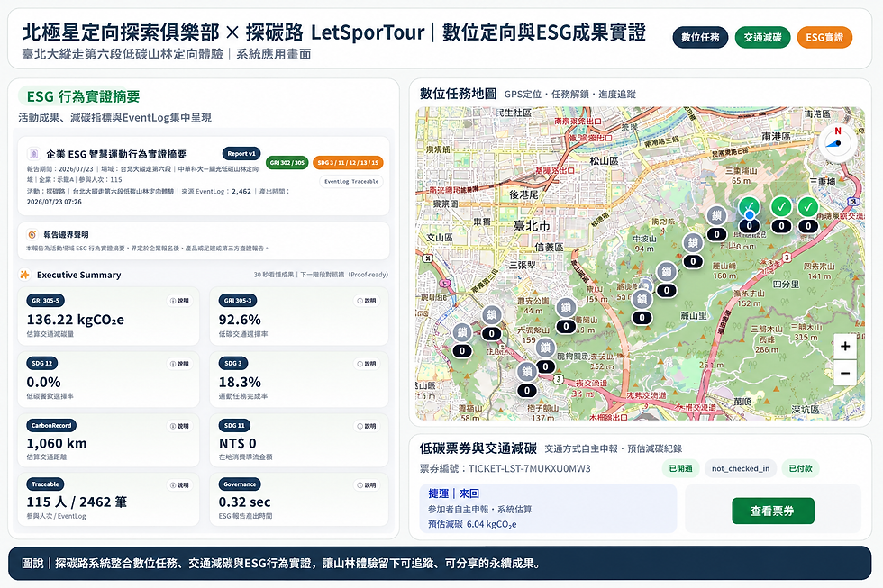Click the map compass north indicator
The image size is (883, 588).
pos(837,142)
